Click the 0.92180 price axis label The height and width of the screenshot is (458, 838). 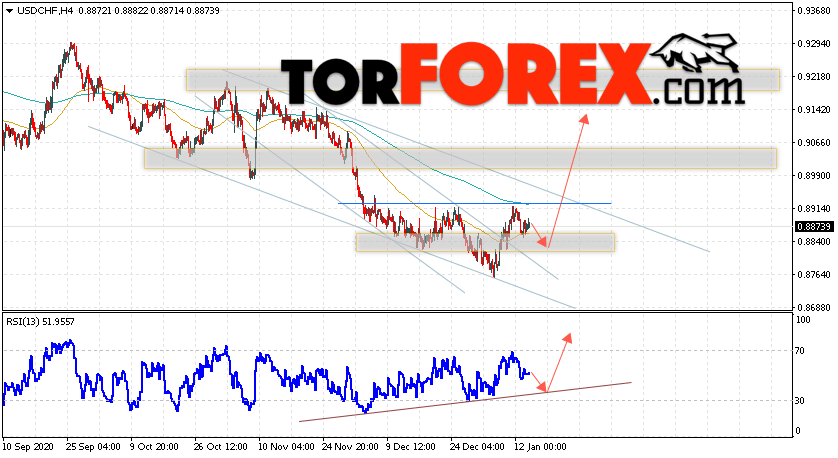pyautogui.click(x=814, y=77)
